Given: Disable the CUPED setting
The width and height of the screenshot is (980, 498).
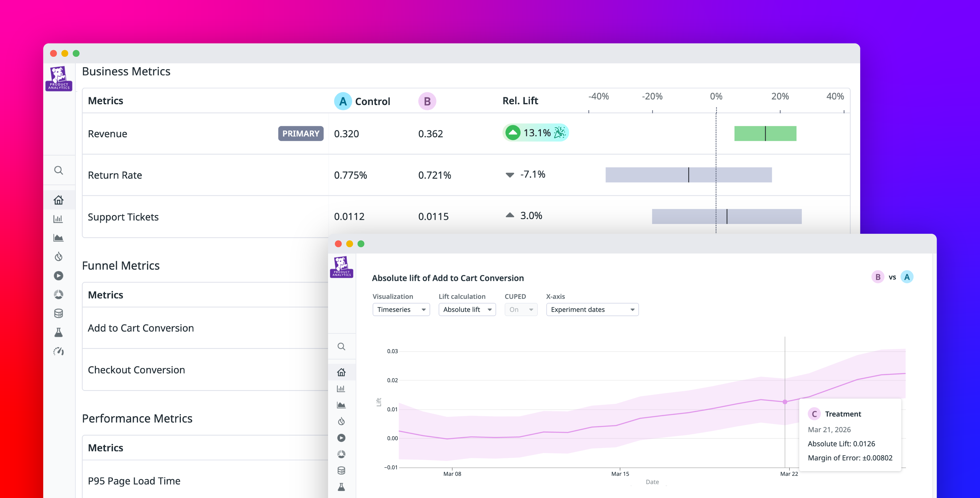Looking at the screenshot, I should point(521,310).
